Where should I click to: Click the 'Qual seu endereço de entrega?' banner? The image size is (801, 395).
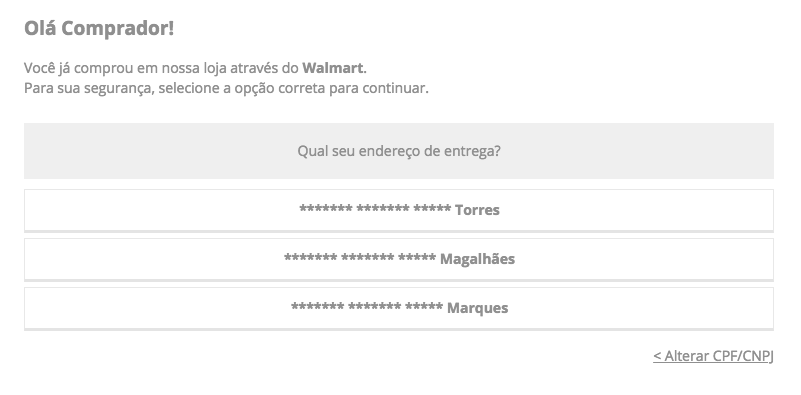tap(398, 151)
